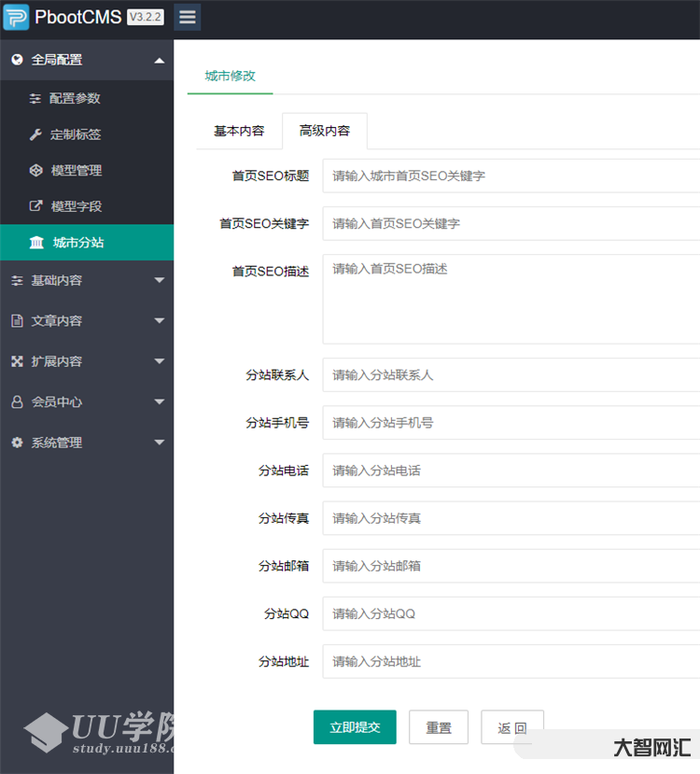Viewport: 700px width, 774px height.
Task: Switch to the 基本内容 tab
Action: coord(239,132)
